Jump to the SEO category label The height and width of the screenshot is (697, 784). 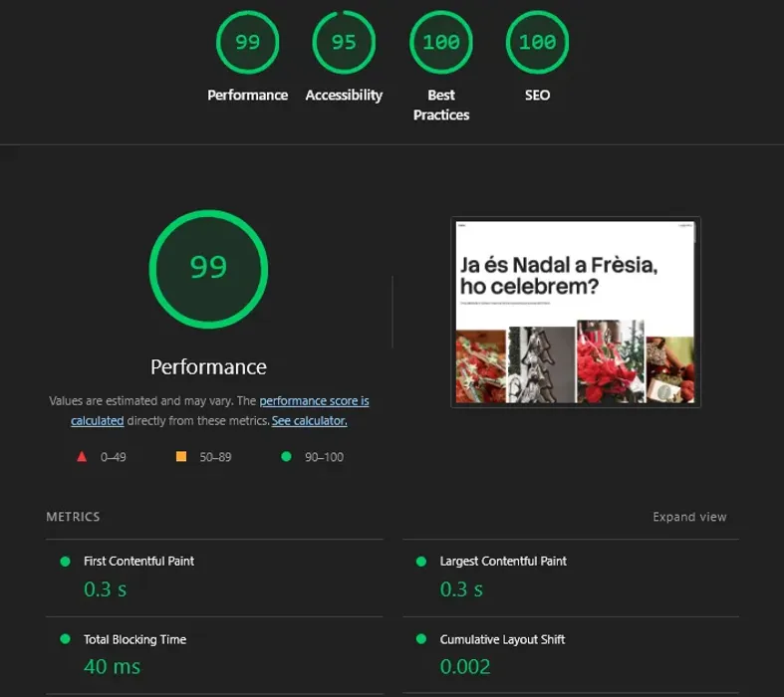pyautogui.click(x=538, y=95)
